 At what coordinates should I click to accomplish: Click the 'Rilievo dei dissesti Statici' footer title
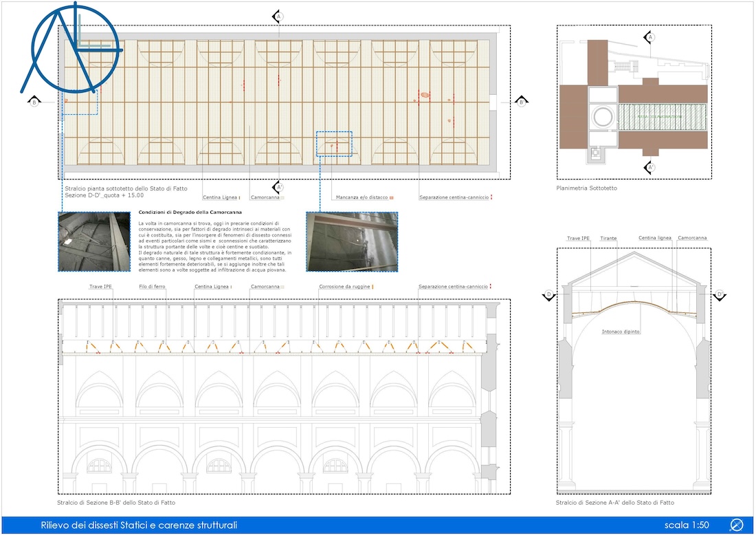coord(139,525)
